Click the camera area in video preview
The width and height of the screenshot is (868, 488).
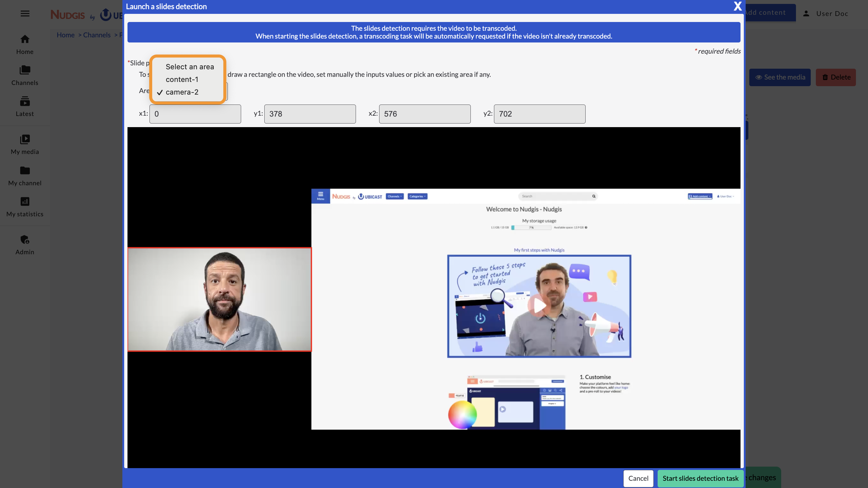219,299
